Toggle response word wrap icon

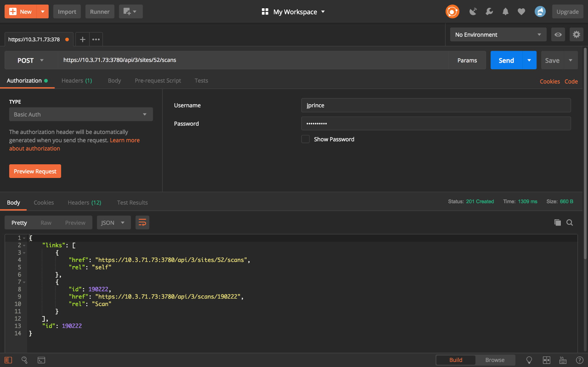click(x=142, y=222)
